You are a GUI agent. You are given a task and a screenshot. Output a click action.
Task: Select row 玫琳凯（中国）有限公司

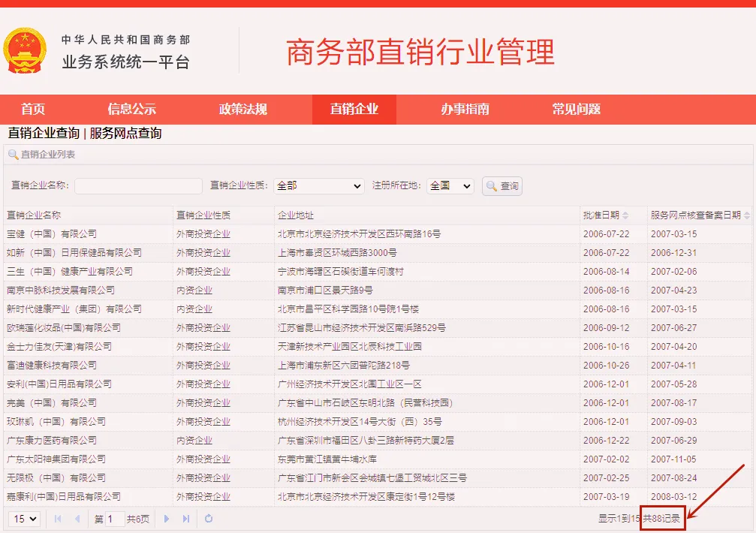(x=378, y=422)
